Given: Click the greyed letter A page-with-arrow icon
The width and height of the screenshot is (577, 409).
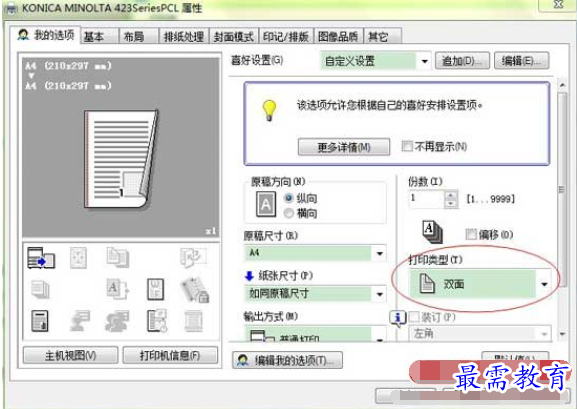Looking at the screenshot, I should click(x=117, y=288).
